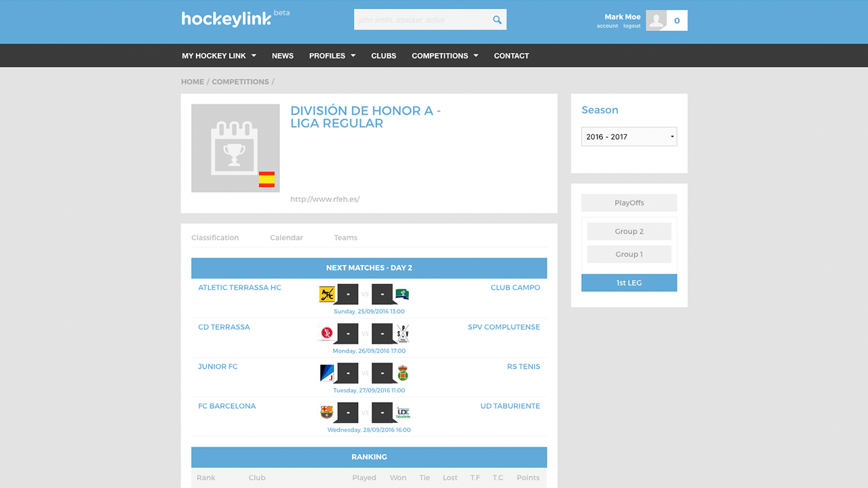Open the Clubs menu item
This screenshot has height=488, width=868.
coord(384,56)
